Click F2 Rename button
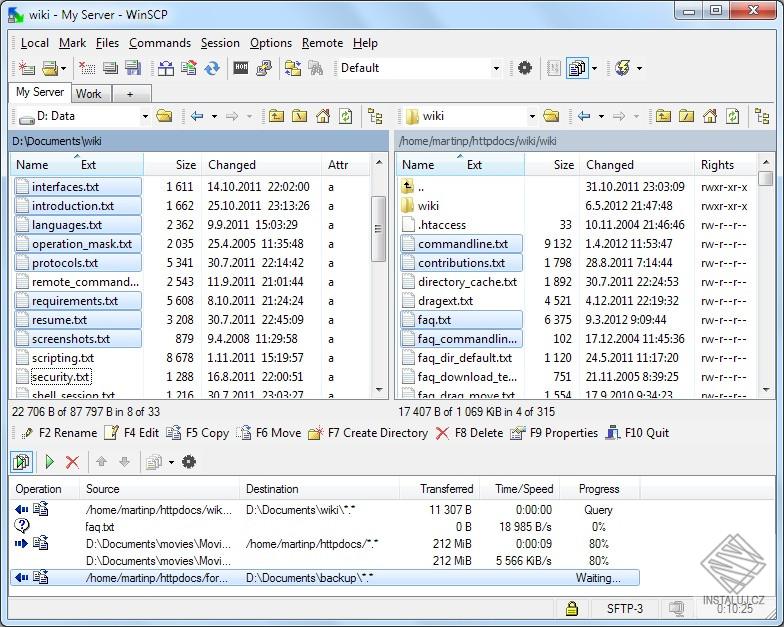 [x=60, y=433]
